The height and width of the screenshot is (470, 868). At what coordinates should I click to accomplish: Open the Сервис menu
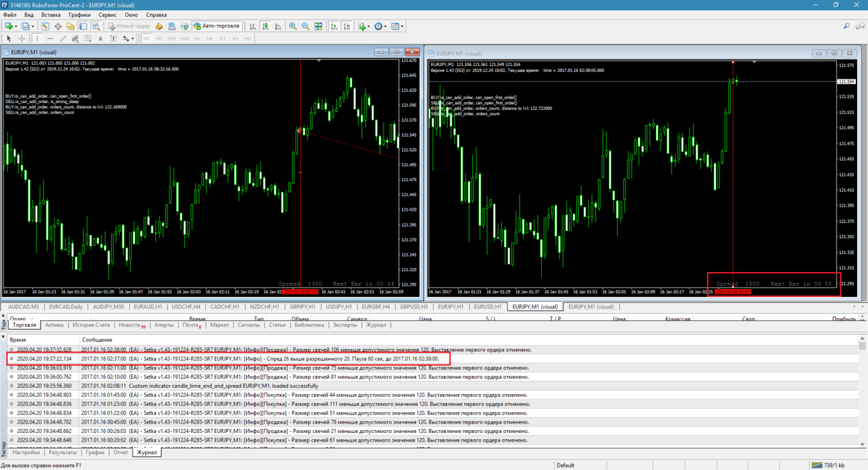coord(107,14)
